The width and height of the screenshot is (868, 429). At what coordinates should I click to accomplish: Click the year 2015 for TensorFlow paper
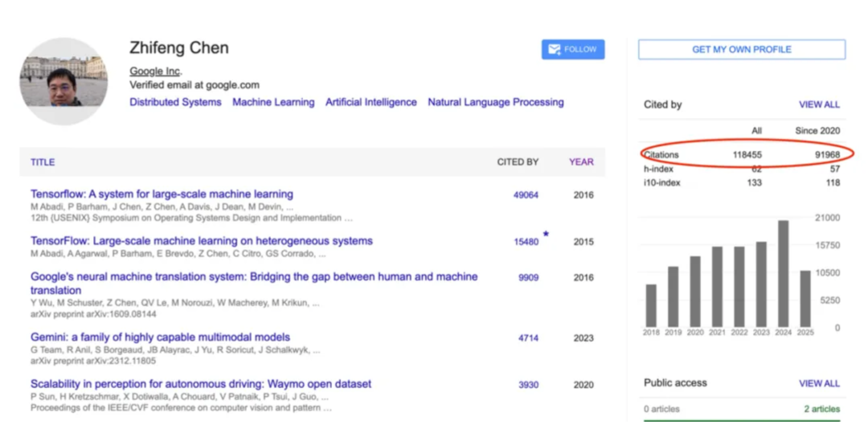(x=583, y=242)
